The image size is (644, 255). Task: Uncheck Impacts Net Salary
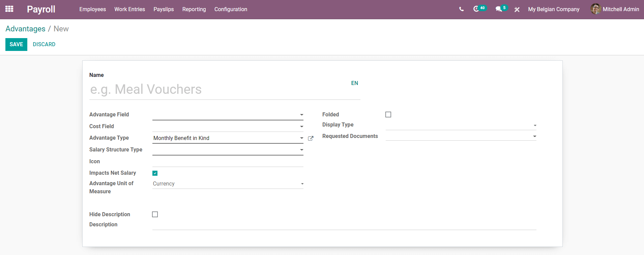(x=155, y=173)
